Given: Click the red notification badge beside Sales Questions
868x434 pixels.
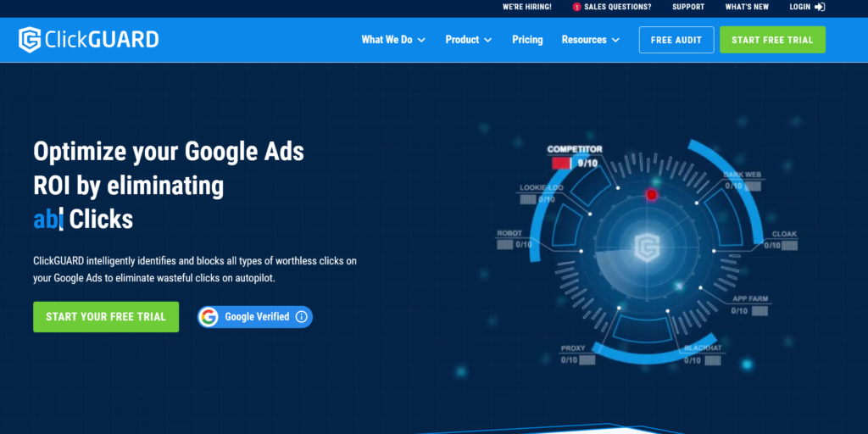Looking at the screenshot, I should [x=577, y=7].
